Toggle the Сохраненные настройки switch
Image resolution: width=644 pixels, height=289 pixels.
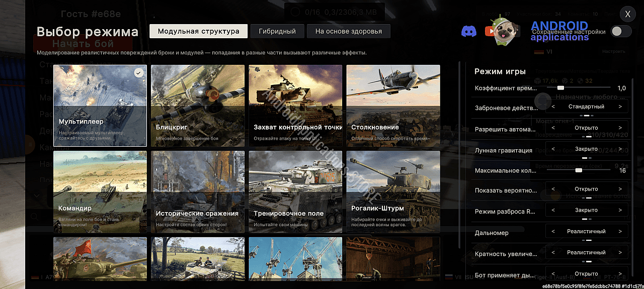click(621, 31)
